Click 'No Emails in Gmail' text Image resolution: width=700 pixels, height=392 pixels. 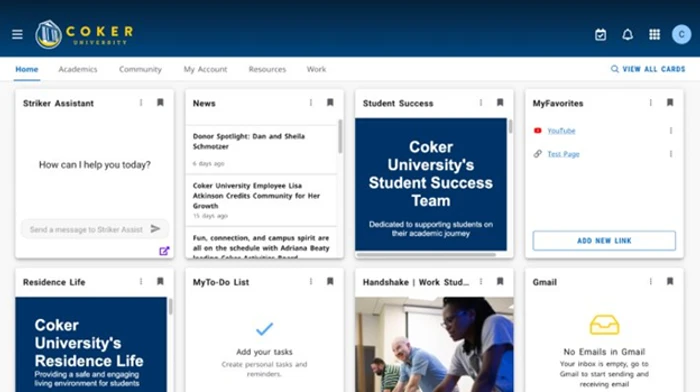coord(604,352)
